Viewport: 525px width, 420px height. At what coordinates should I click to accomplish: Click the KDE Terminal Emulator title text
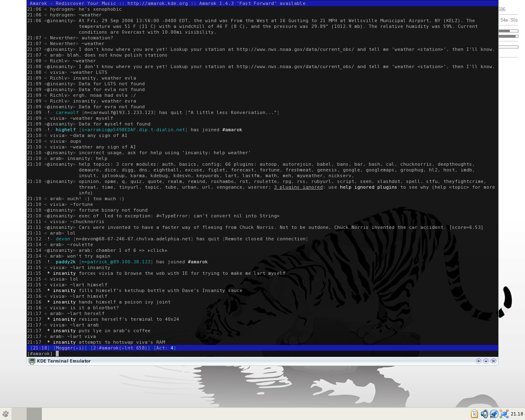click(x=64, y=361)
